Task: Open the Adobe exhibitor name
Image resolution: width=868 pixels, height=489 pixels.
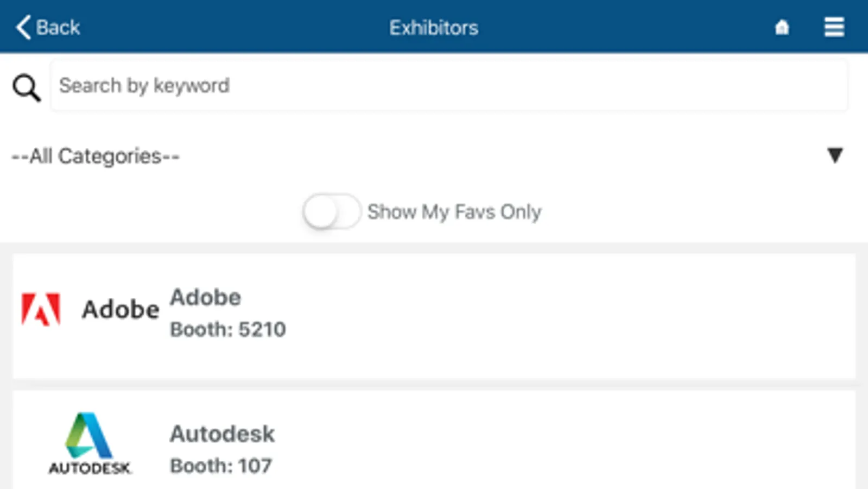Action: [x=205, y=298]
